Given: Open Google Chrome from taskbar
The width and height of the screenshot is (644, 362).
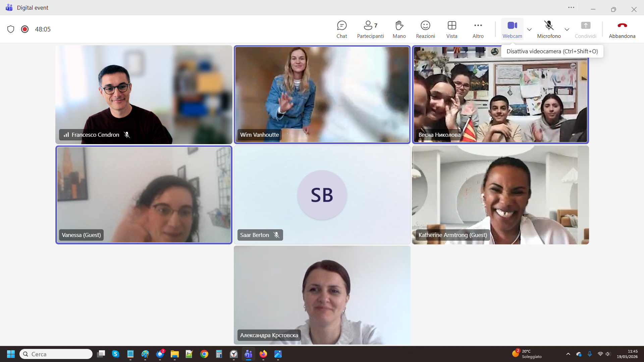Looking at the screenshot, I should tap(204, 354).
